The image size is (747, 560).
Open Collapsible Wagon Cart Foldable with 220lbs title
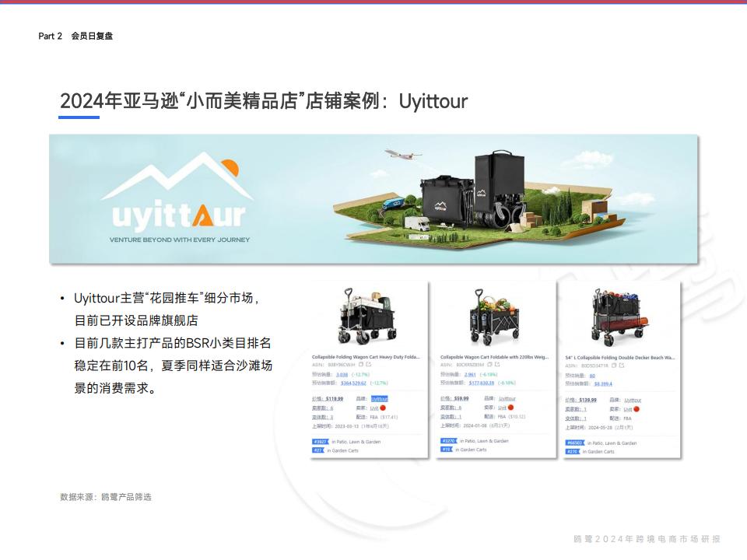pyautogui.click(x=495, y=357)
